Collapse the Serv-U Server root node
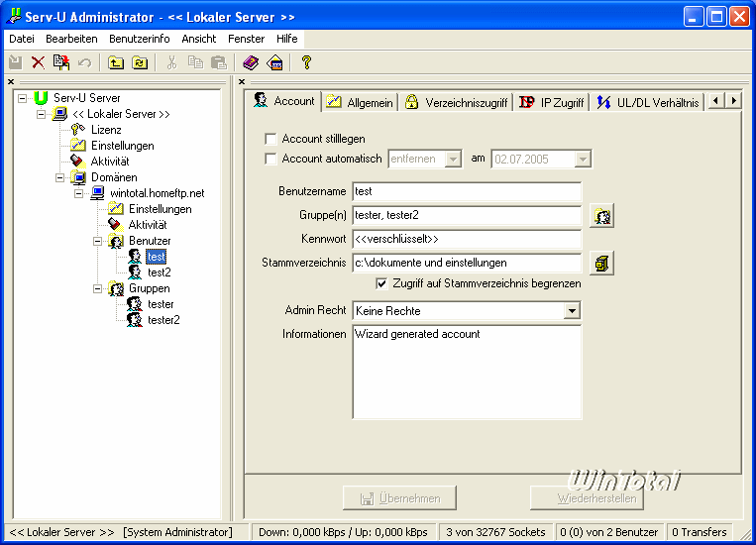756x545 pixels. click(22, 98)
